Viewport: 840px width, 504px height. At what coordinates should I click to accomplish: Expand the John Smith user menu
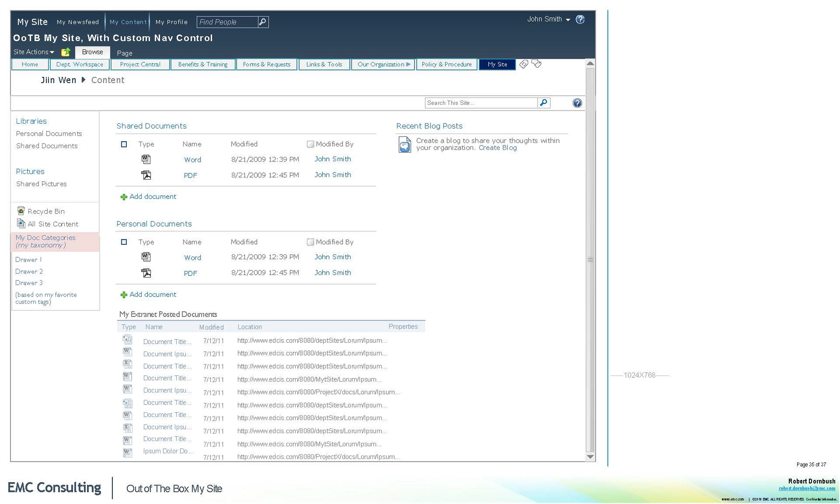click(x=568, y=20)
